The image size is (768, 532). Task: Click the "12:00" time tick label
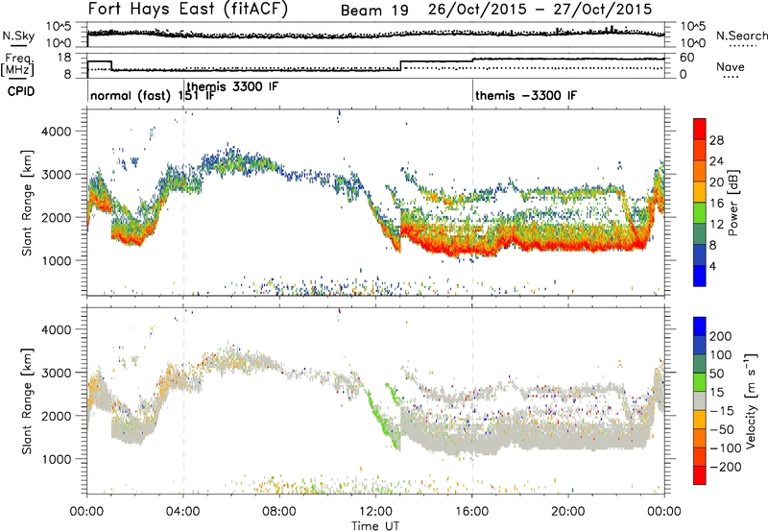click(x=375, y=512)
